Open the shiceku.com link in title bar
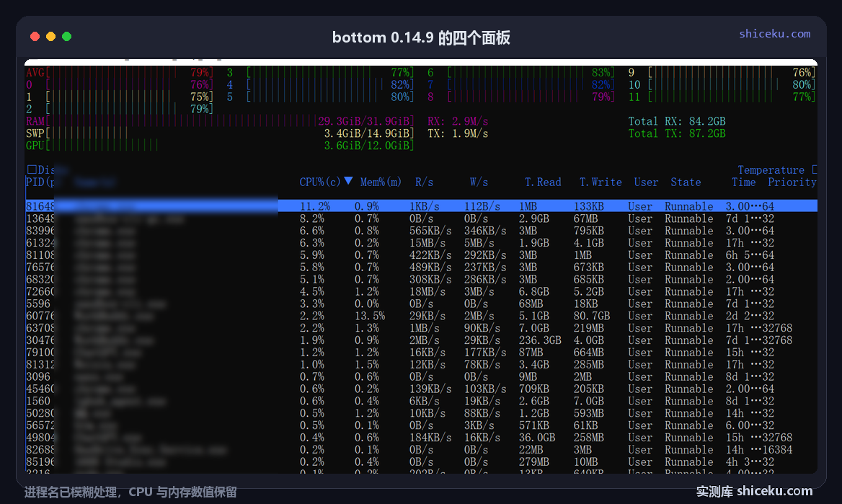 pyautogui.click(x=774, y=33)
